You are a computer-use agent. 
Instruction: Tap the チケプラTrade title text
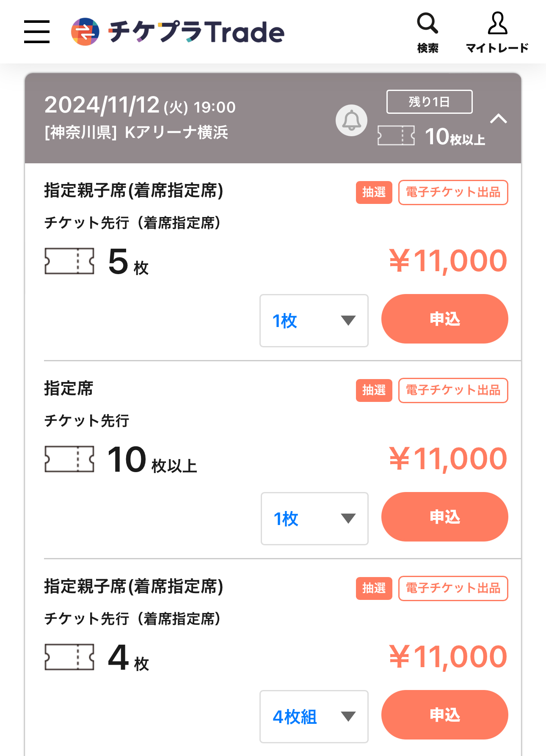click(196, 32)
